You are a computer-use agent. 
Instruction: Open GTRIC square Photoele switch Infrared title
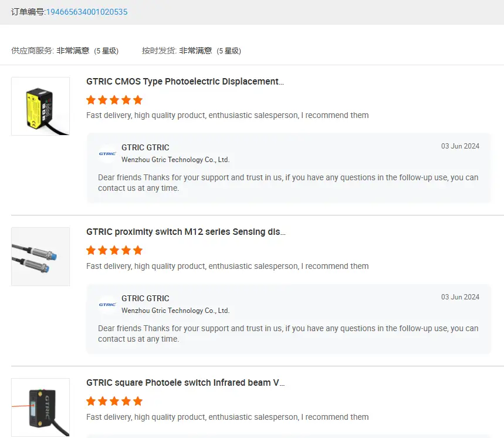tap(186, 383)
